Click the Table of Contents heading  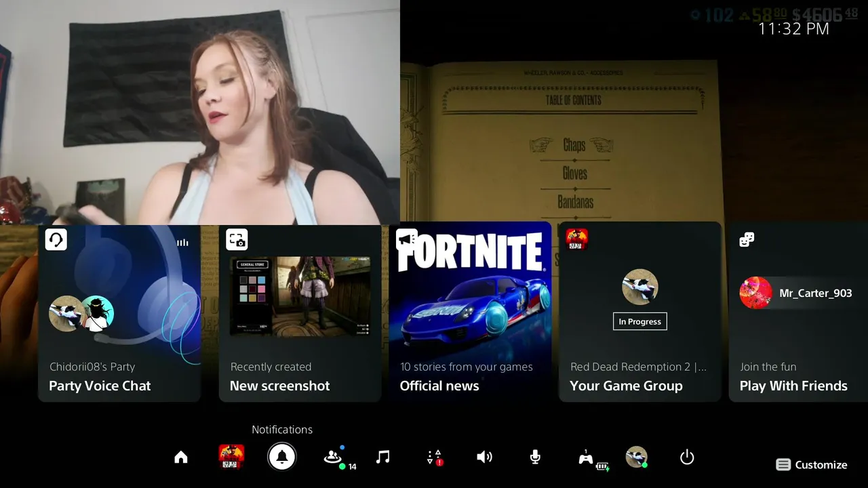click(574, 100)
